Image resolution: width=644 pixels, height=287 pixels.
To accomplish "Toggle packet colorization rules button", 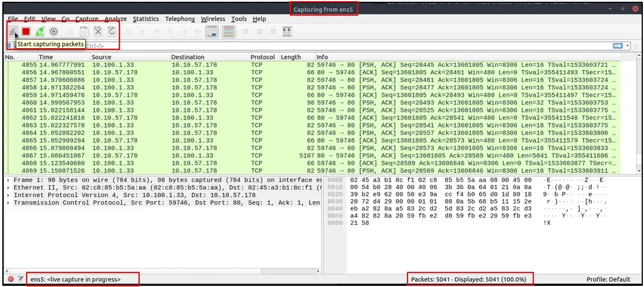I will coord(229,31).
